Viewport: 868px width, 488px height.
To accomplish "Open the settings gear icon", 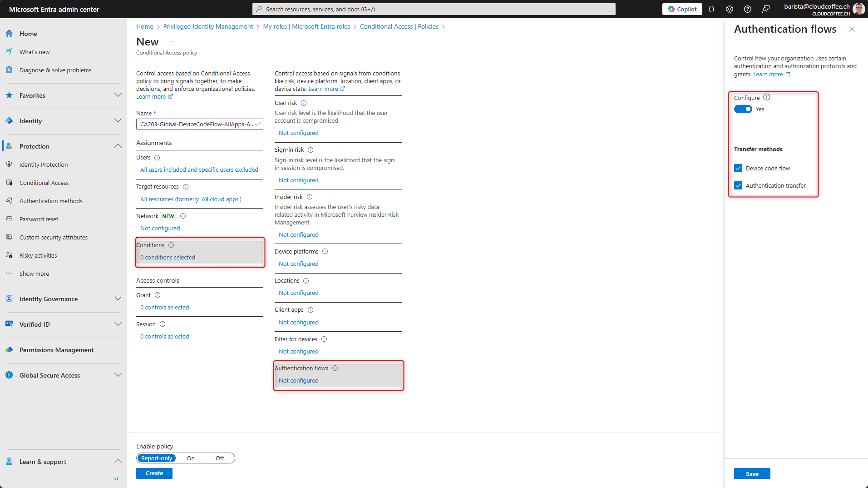I will click(x=730, y=9).
